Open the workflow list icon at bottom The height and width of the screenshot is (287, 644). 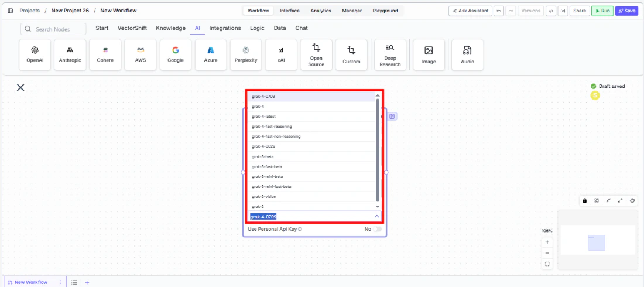(x=74, y=282)
